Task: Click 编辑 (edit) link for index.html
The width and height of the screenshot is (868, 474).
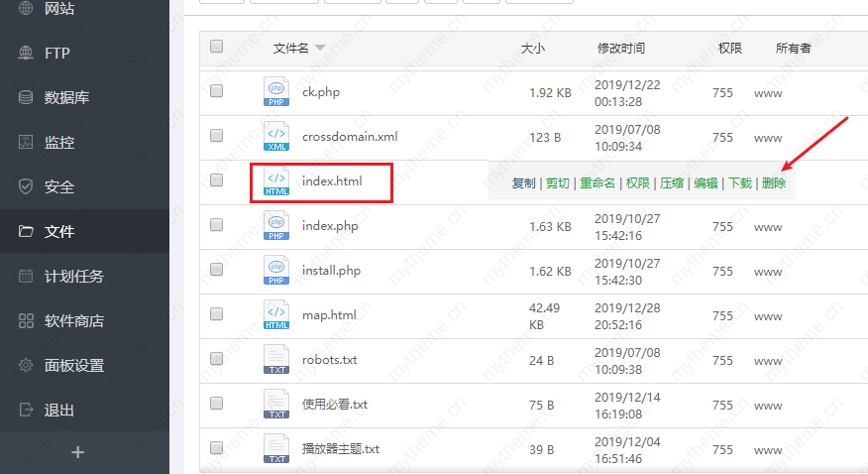Action: pyautogui.click(x=705, y=183)
